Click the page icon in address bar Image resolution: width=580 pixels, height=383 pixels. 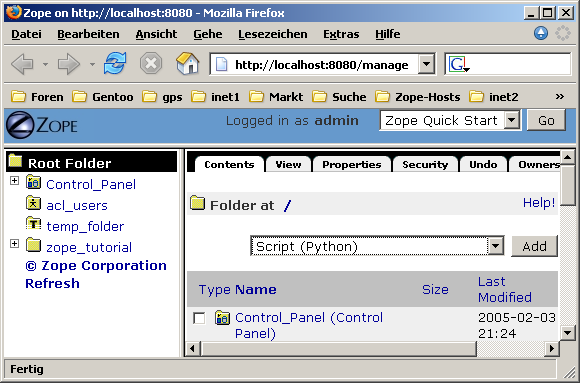(221, 64)
